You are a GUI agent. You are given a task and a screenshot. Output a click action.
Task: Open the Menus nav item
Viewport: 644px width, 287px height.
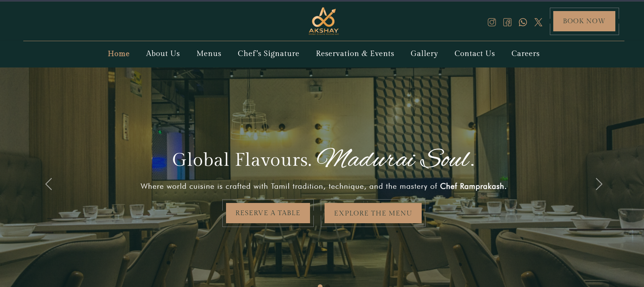[x=209, y=54]
